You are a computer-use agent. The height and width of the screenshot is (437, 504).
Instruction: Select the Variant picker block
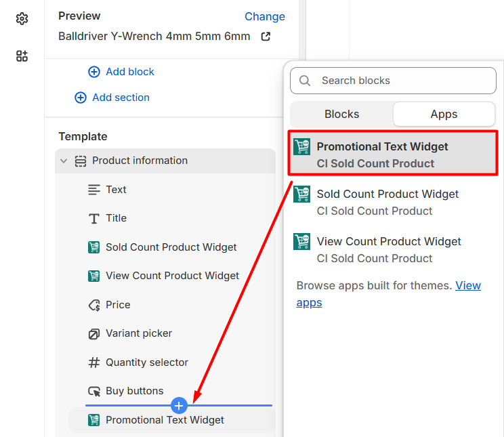[x=139, y=333]
